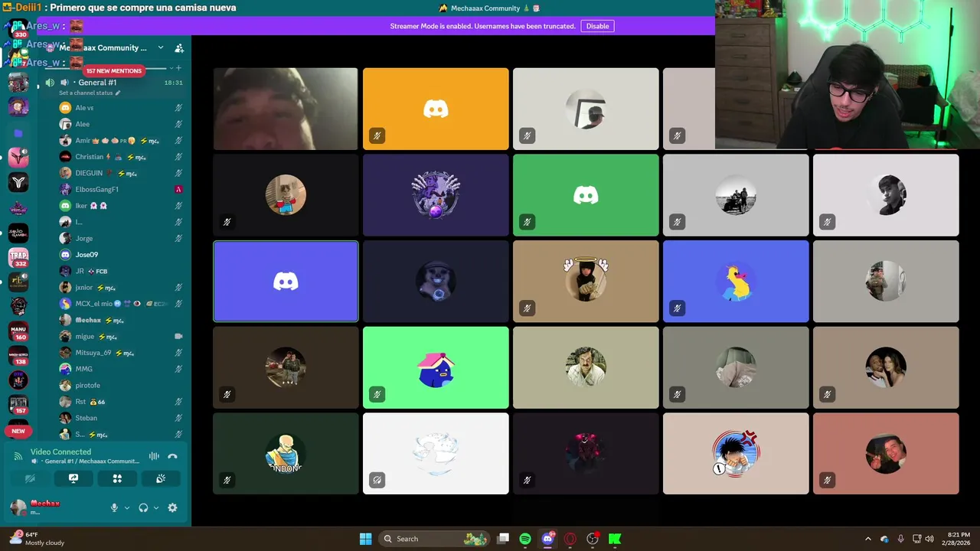Open the TRAP server icon with 332 badge
The width and height of the screenshot is (980, 551).
point(18,258)
